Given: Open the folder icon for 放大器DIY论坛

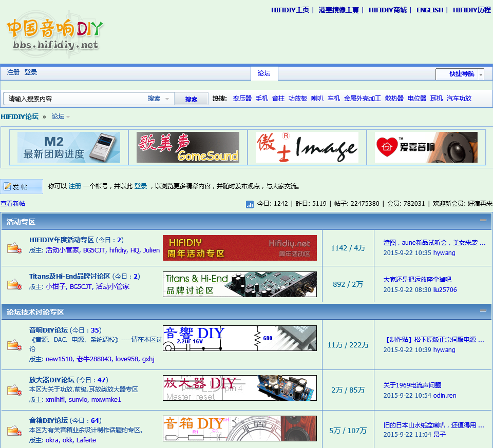Looking at the screenshot, I should (14, 390).
